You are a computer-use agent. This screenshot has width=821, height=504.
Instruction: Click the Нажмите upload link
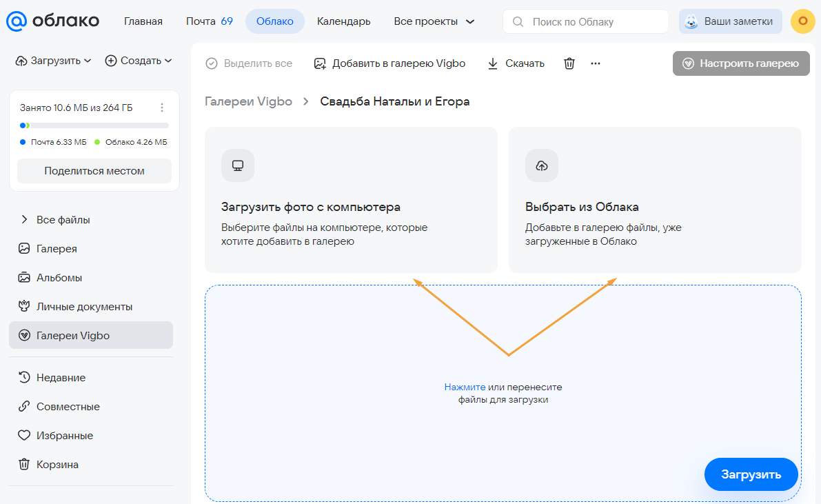(x=465, y=387)
